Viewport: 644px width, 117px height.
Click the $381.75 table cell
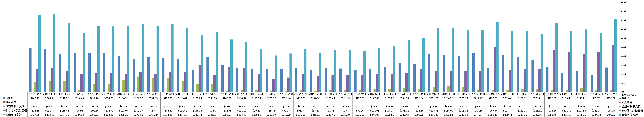[552, 115]
